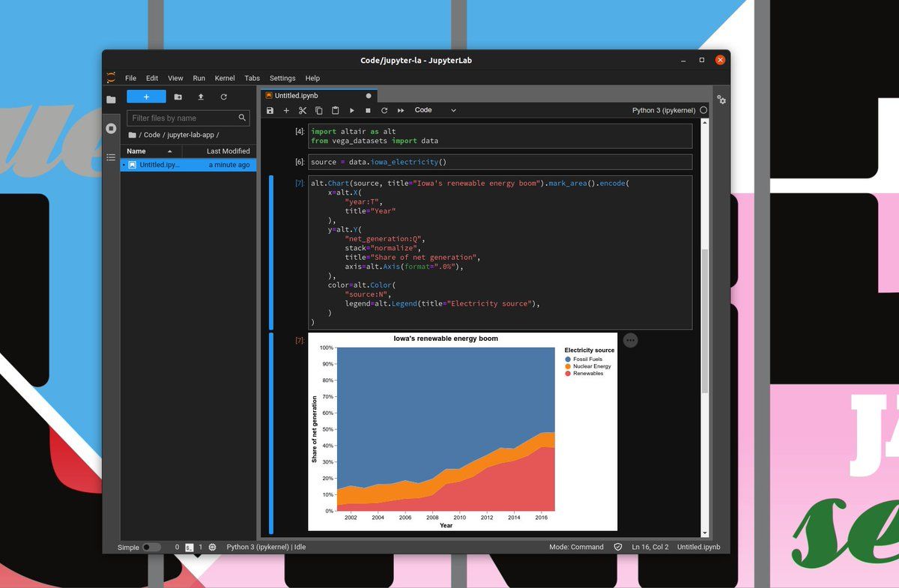Run the selected cell with the play icon
Viewport: 899px width, 588px height.
click(x=351, y=111)
